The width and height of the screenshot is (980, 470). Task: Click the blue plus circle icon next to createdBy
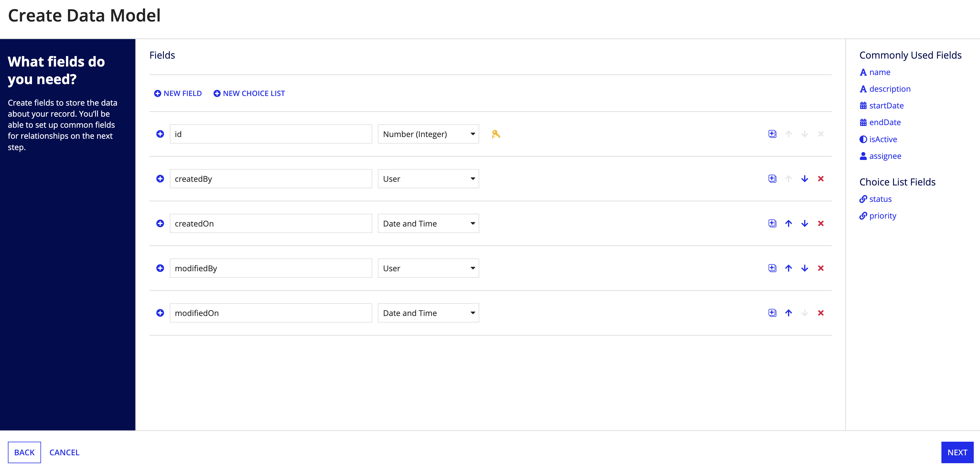[160, 179]
